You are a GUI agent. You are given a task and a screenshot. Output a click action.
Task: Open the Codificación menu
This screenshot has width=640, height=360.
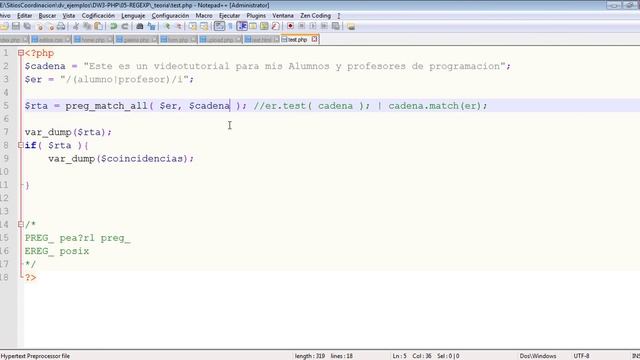click(x=98, y=16)
